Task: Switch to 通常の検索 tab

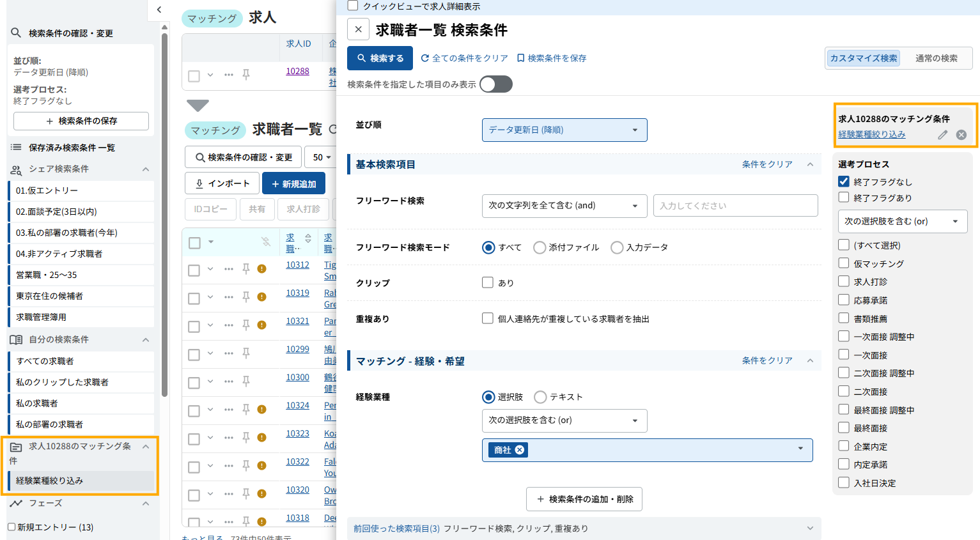Action: point(936,58)
